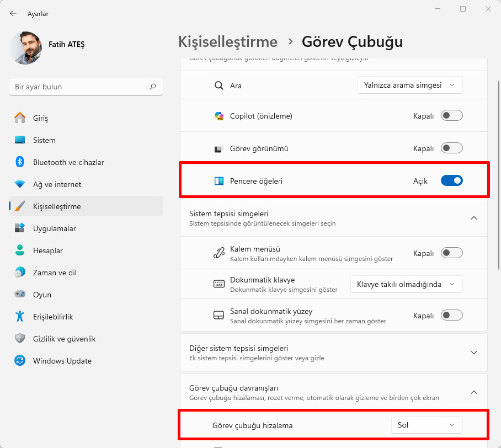
Task: Enable the Copilot (önizleme) toggle
Action: pos(451,115)
